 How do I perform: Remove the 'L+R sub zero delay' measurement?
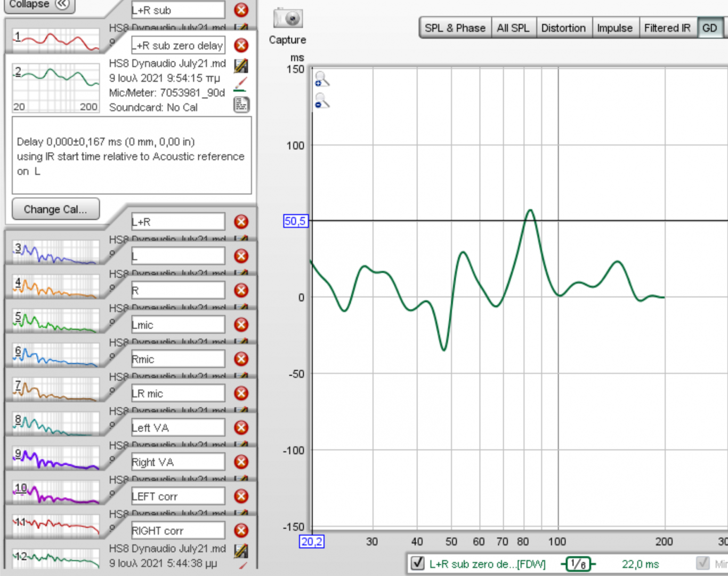click(x=241, y=45)
